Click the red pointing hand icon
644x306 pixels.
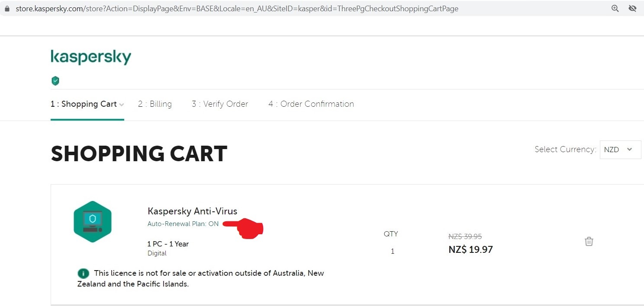[x=245, y=227]
